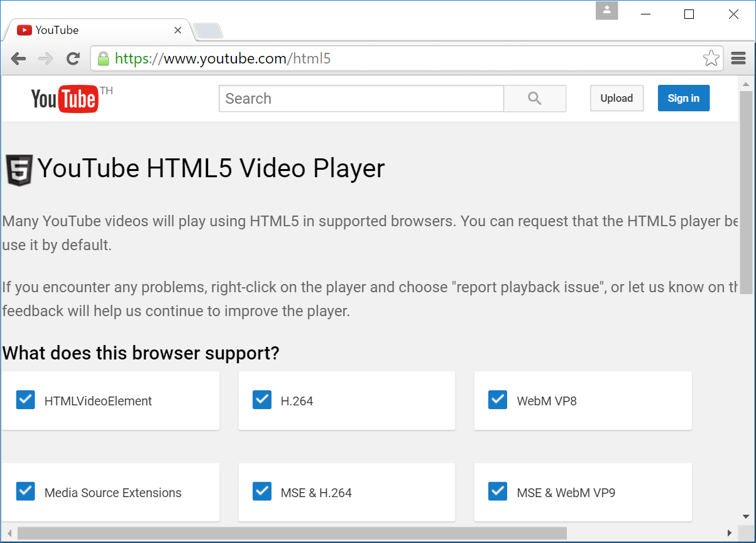Click the "WebM VP8" label text
The height and width of the screenshot is (543, 756).
click(x=547, y=401)
